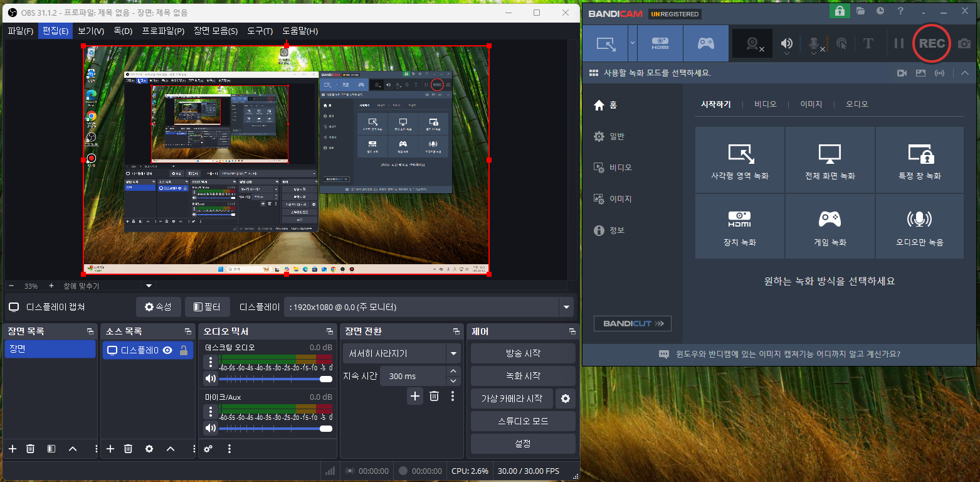Select Bandicam game recording mode gamepad icon
Viewport: 980px width, 482px height.
pos(706,43)
